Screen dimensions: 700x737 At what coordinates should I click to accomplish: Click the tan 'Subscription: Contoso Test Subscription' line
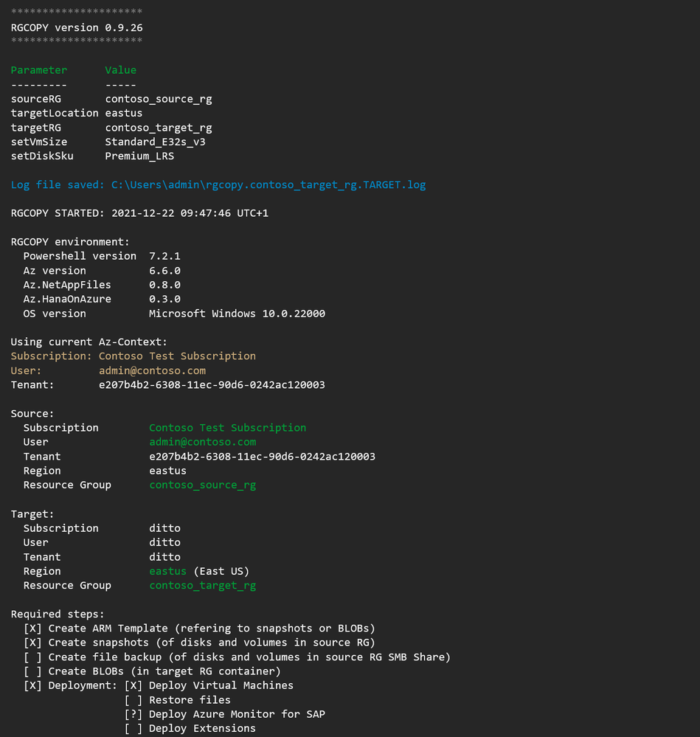pyautogui.click(x=134, y=356)
